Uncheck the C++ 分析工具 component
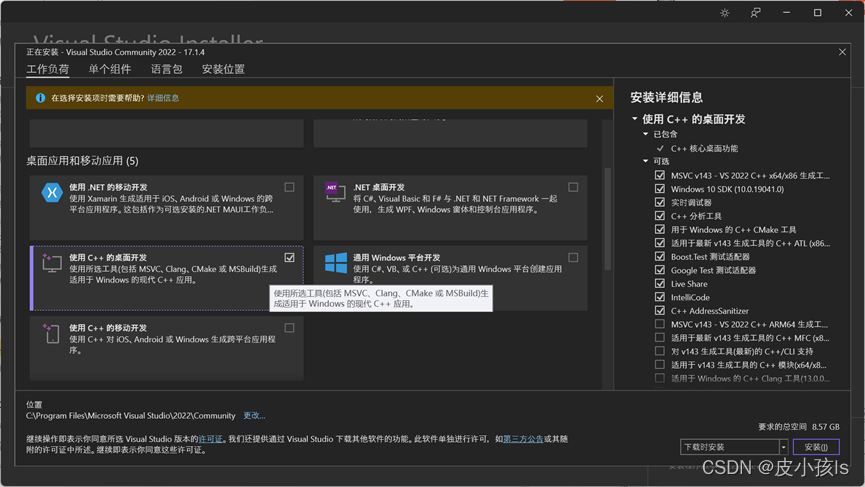865x487 pixels. pyautogui.click(x=660, y=216)
